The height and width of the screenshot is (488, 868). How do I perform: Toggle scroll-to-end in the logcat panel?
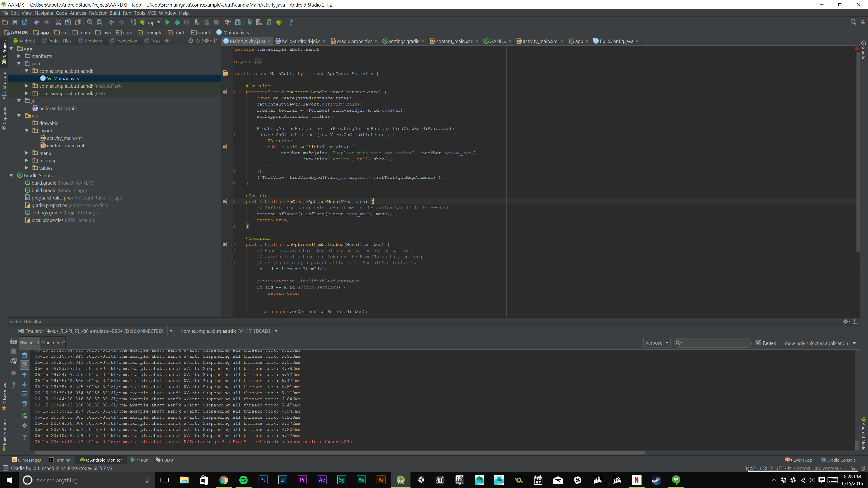click(24, 365)
